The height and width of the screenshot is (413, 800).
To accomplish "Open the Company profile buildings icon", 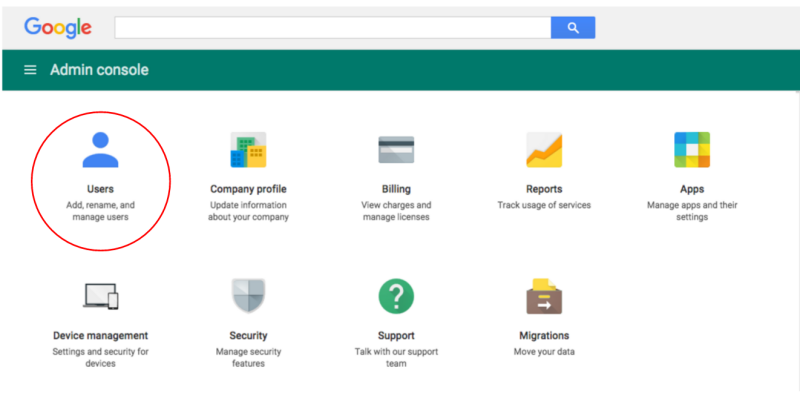I will 248,150.
